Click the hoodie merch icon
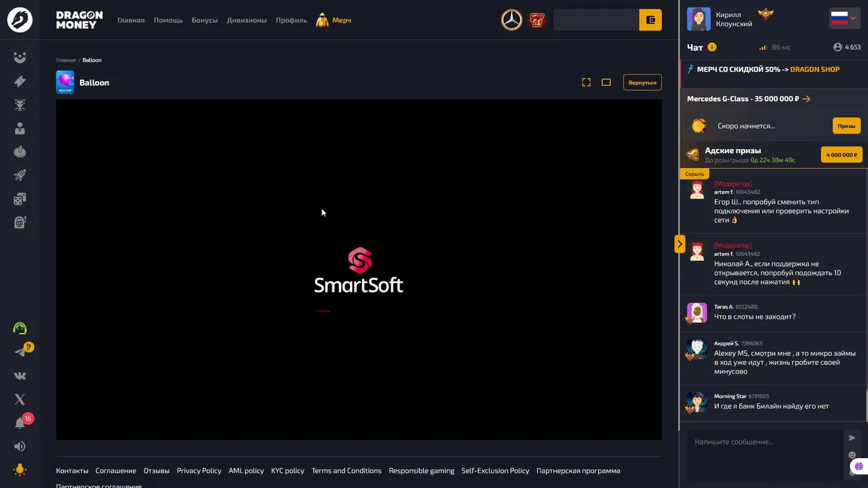This screenshot has height=488, width=868. [x=323, y=20]
